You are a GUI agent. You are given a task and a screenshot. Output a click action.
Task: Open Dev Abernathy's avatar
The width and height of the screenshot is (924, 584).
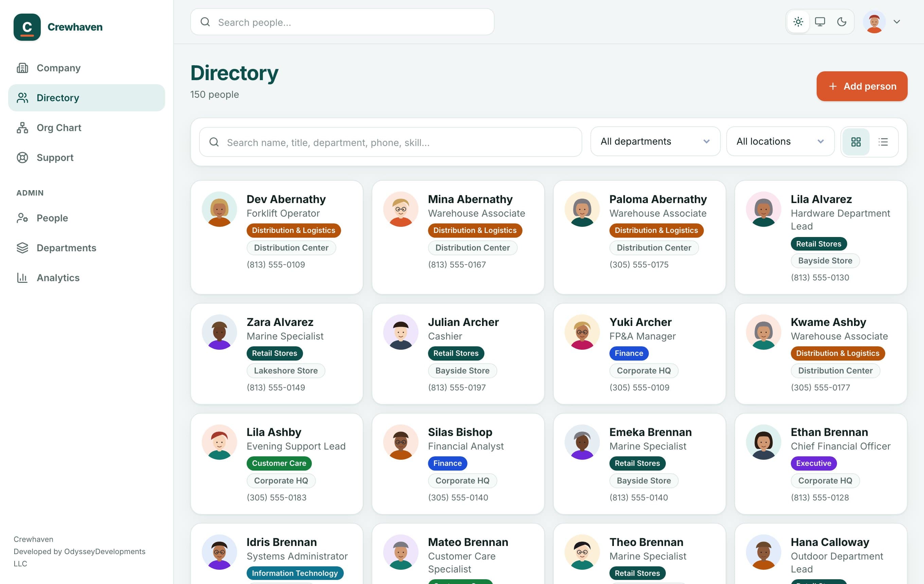[219, 209]
